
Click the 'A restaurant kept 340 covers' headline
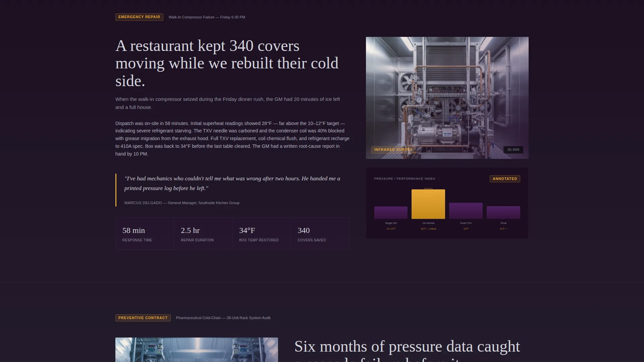[227, 63]
